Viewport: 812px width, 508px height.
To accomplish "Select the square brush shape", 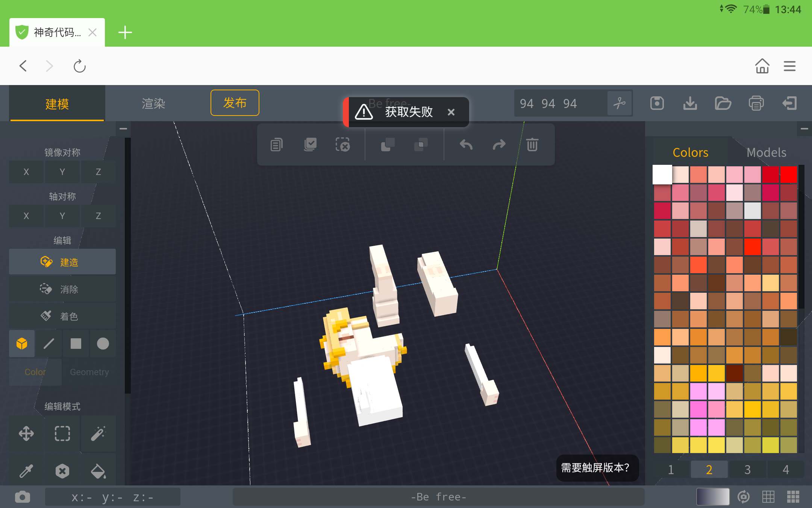I will [76, 344].
